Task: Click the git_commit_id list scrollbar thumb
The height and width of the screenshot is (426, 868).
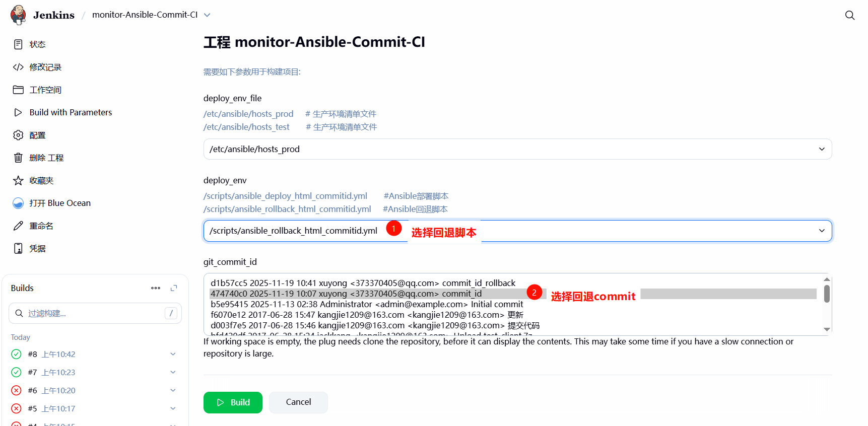Action: tap(827, 294)
